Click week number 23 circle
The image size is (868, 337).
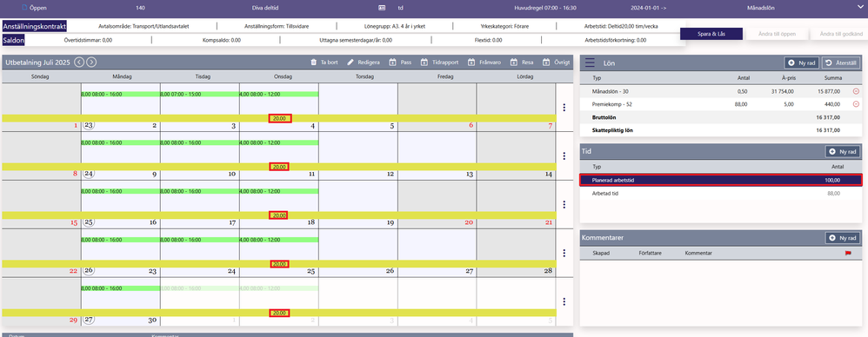point(88,125)
